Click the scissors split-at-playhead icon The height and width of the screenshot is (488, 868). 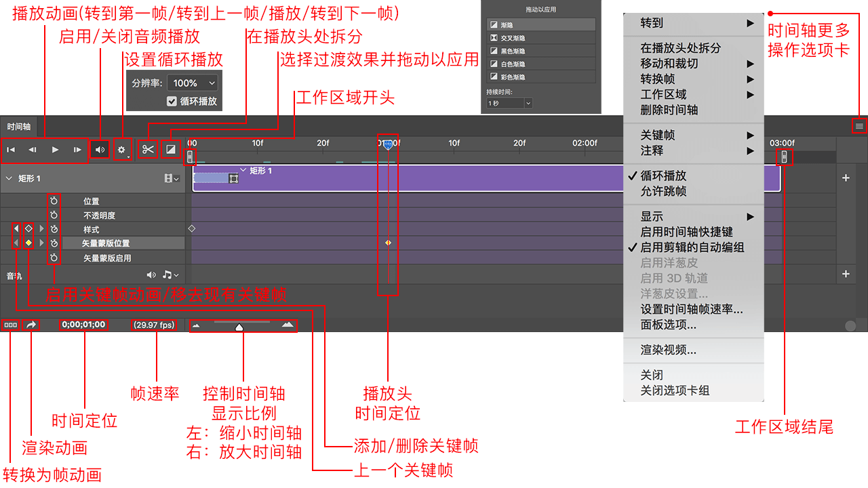(x=148, y=150)
